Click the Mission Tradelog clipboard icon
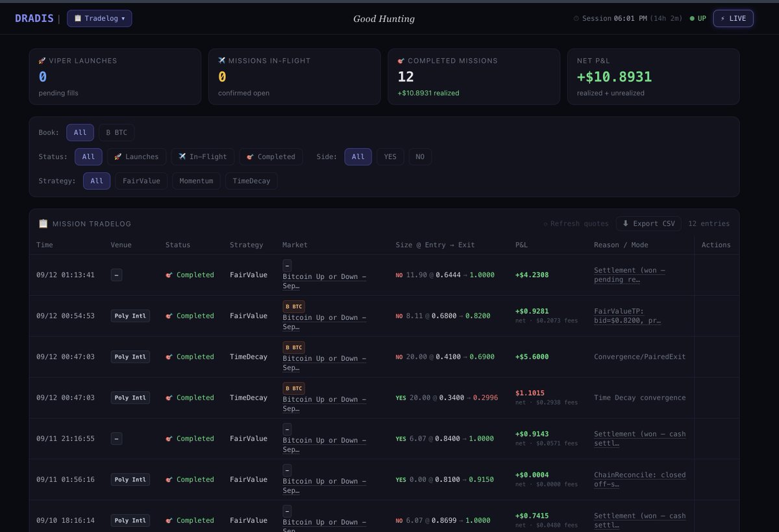The height and width of the screenshot is (532, 779). tap(43, 224)
